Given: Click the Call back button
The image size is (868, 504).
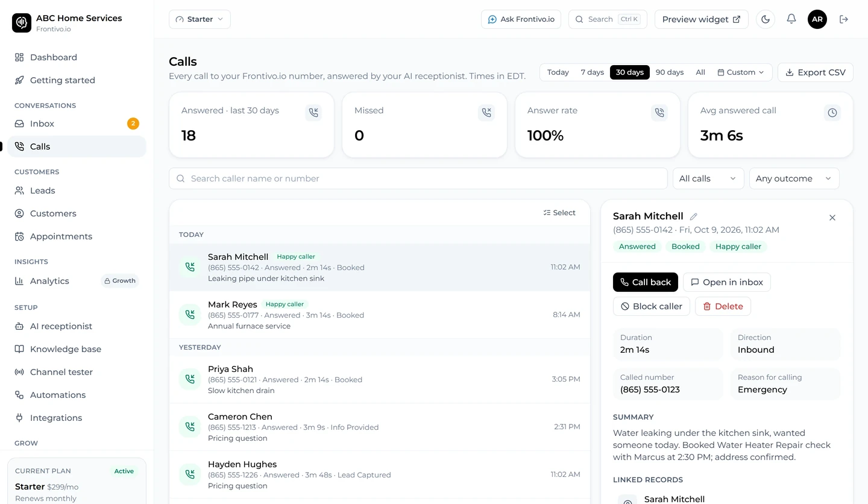Looking at the screenshot, I should (645, 282).
